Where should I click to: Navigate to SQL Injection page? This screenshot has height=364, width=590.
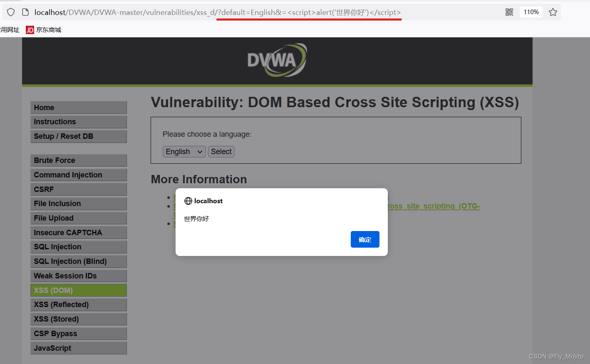[x=78, y=247]
